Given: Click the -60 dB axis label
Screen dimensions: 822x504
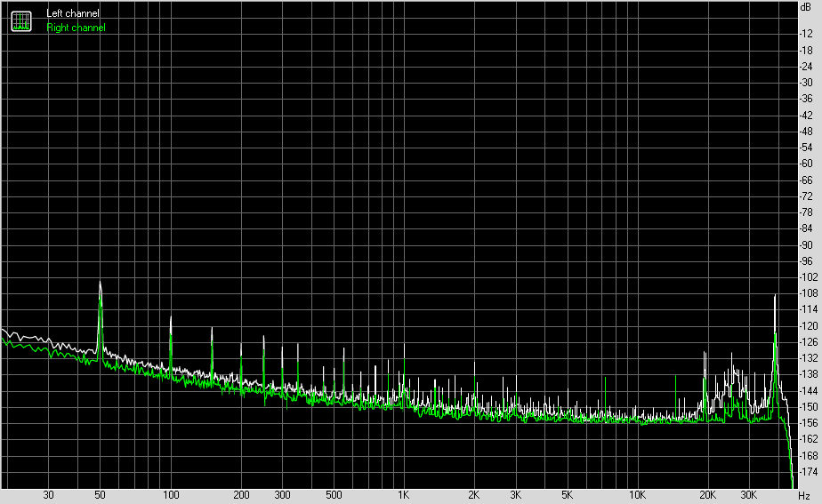Looking at the screenshot, I should (806, 164).
